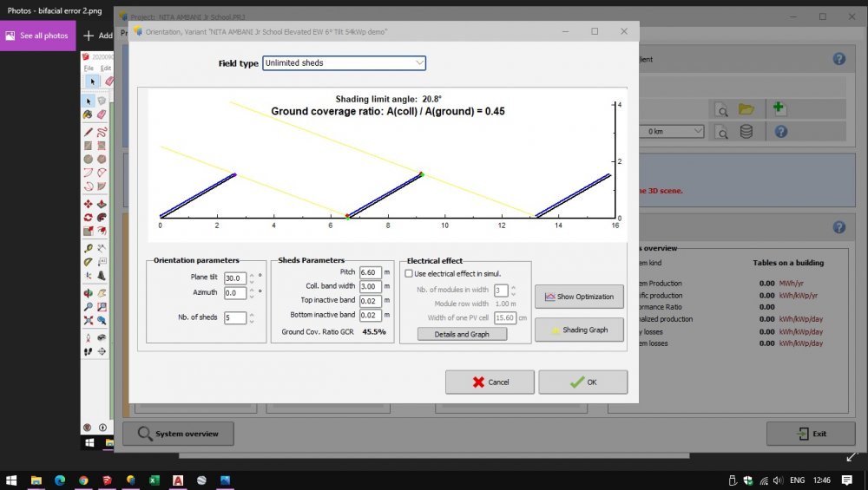This screenshot has height=490, width=868.
Task: Open the Edit menu in SketchUp
Action: click(x=106, y=69)
